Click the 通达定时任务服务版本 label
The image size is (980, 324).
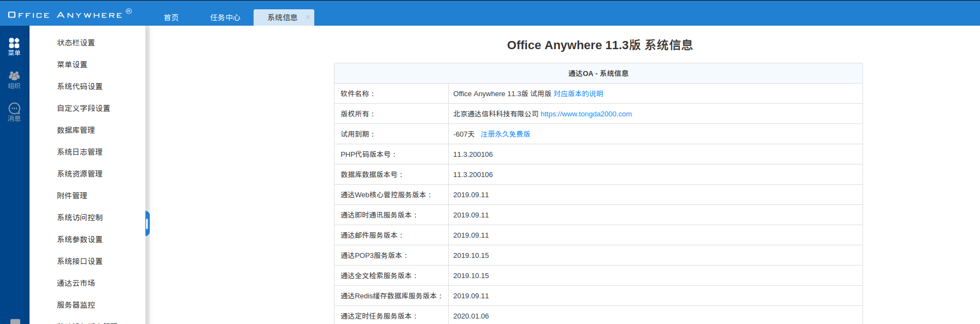(380, 316)
